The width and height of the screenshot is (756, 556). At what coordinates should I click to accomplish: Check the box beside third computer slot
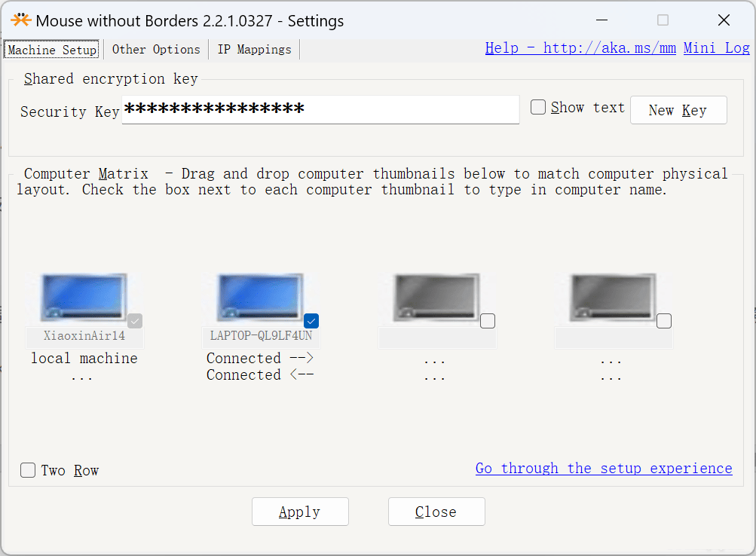488,321
